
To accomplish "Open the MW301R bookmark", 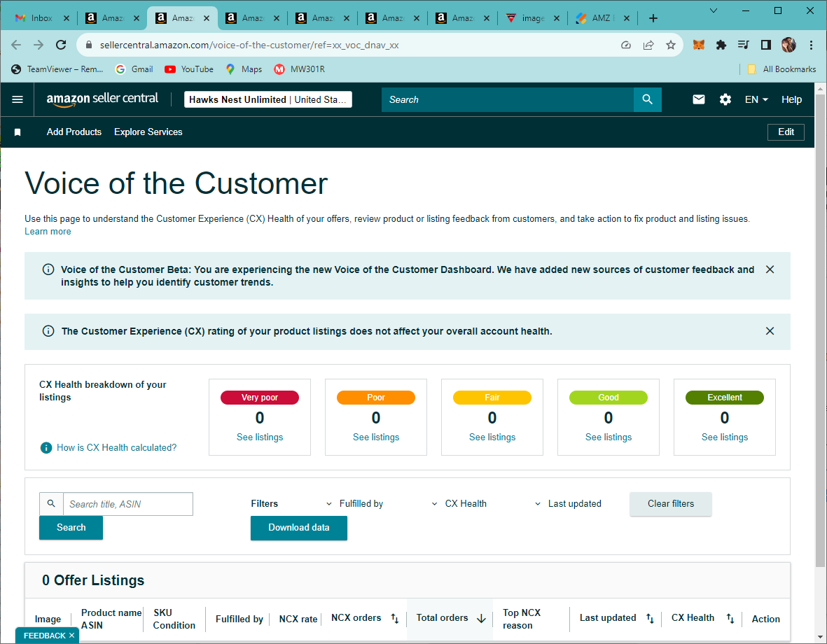I will tap(300, 69).
